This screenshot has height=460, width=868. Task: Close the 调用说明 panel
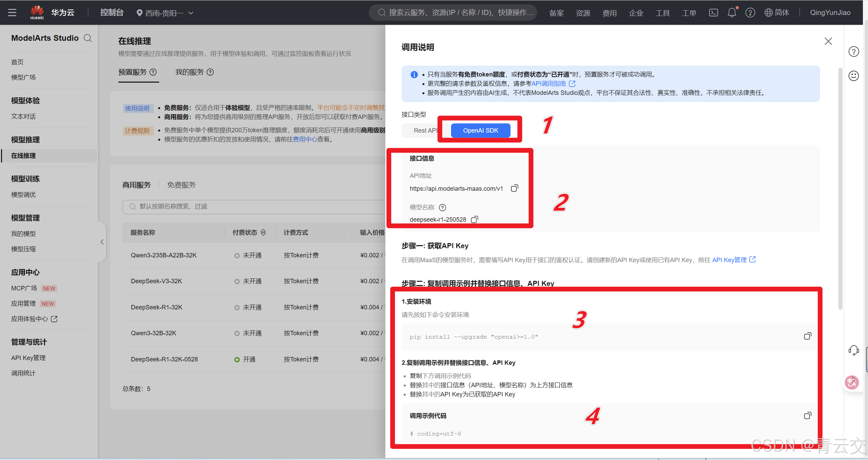point(828,41)
